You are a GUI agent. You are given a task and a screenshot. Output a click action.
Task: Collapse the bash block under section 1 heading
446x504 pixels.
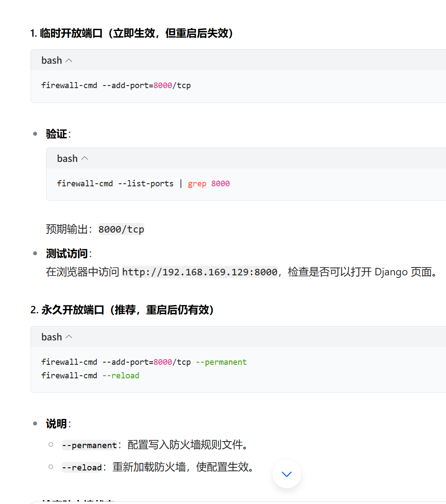[69, 60]
